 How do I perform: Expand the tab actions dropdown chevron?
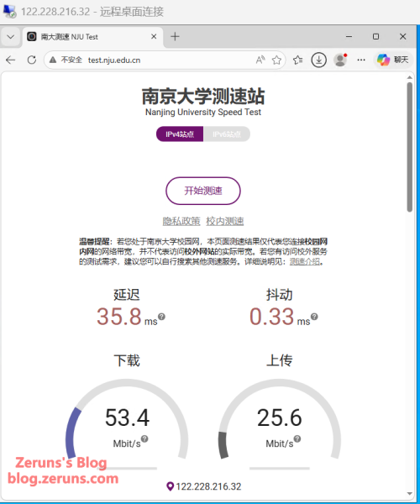click(11, 37)
